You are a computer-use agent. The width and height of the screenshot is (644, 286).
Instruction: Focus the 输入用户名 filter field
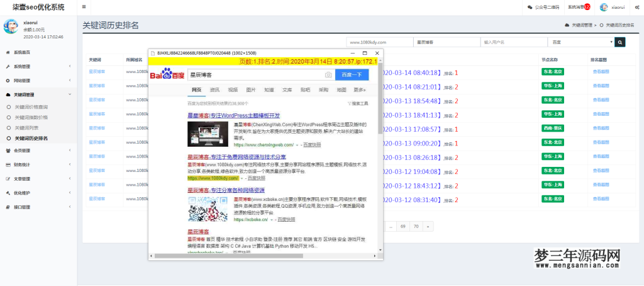point(514,42)
